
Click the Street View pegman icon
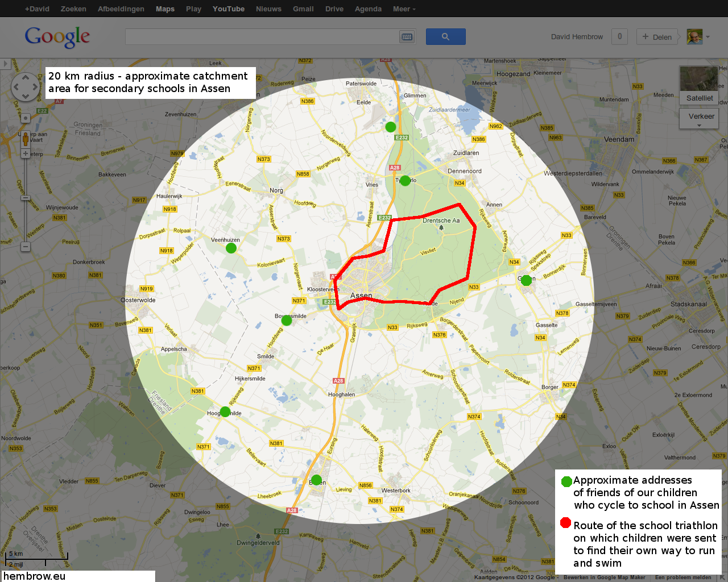tap(25, 138)
